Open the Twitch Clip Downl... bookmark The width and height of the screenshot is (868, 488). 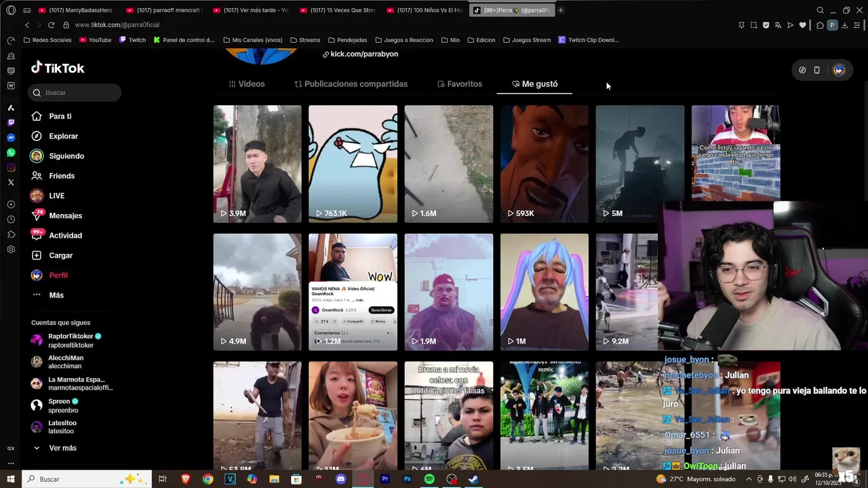[588, 40]
